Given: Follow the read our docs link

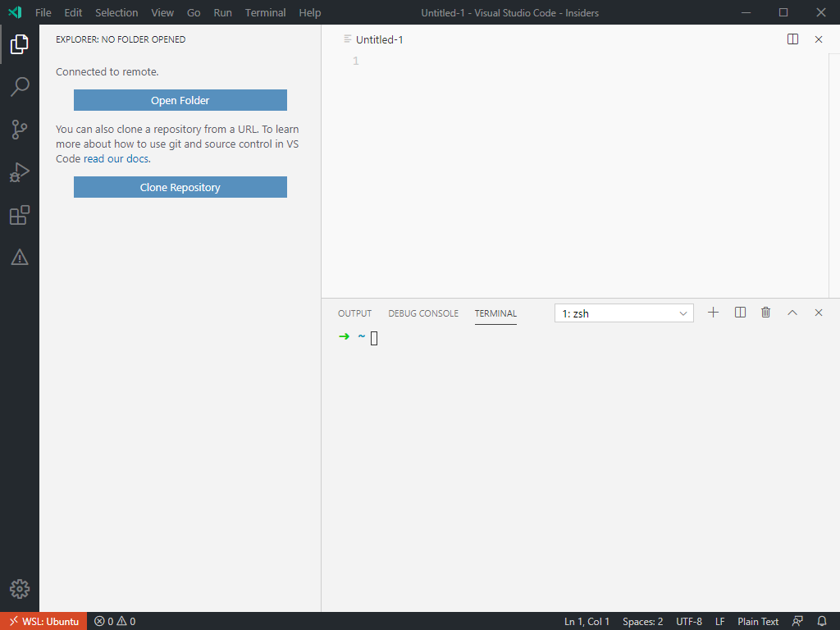Looking at the screenshot, I should [115, 158].
